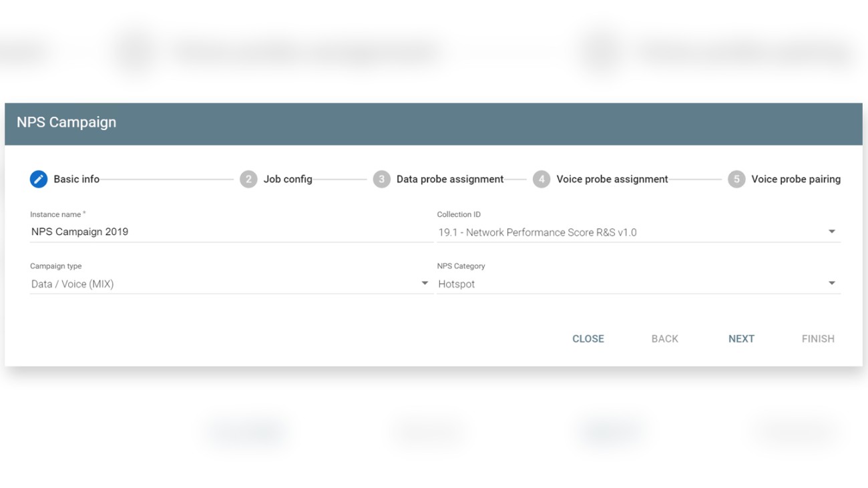Open the Collection ID dropdown arrow icon
868x488 pixels.
click(x=831, y=231)
